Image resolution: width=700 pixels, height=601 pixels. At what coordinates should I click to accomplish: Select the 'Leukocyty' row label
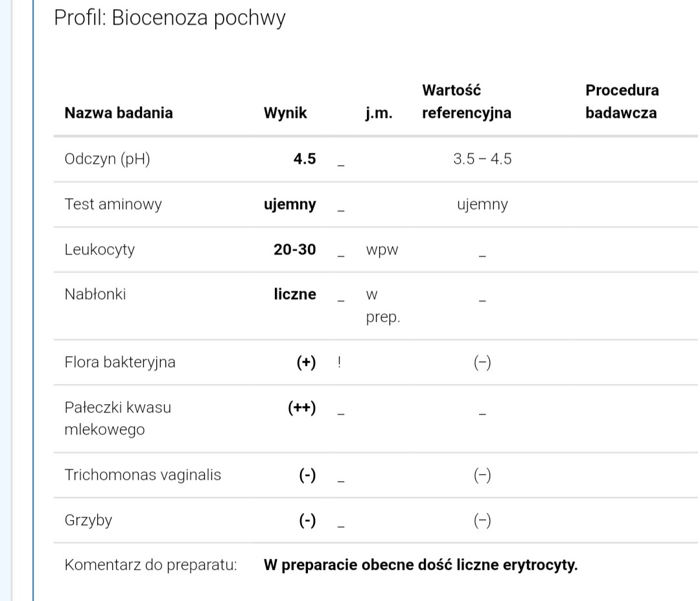[99, 250]
